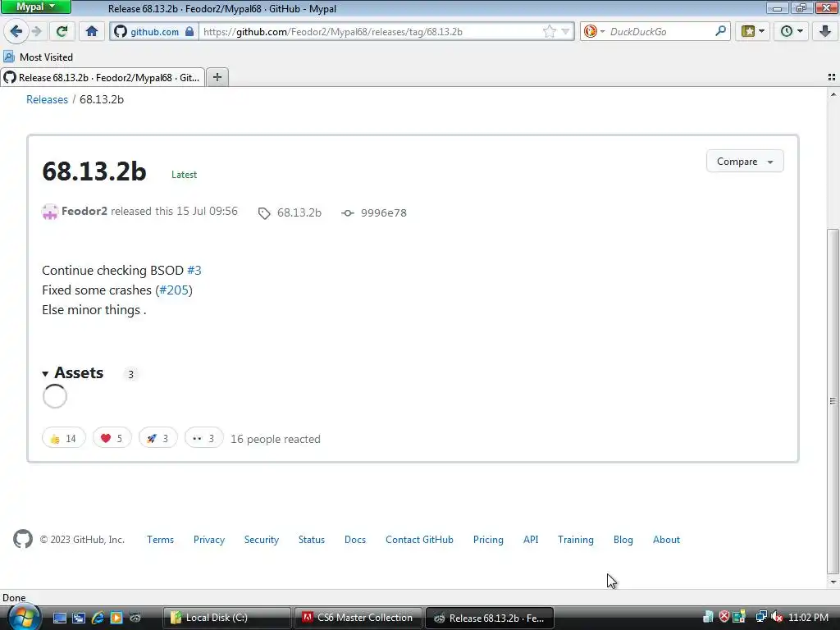This screenshot has height=630, width=840.
Task: Open the downloads arrow button
Action: (x=825, y=32)
